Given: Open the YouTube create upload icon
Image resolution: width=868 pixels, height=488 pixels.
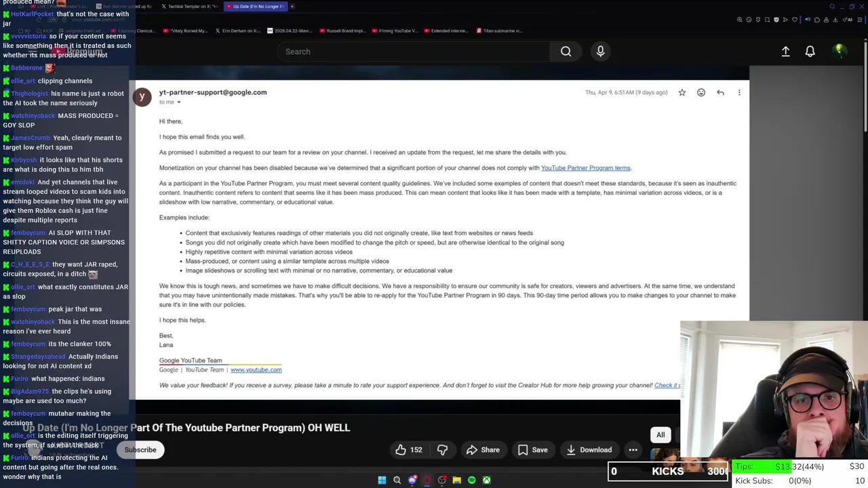Looking at the screenshot, I should (x=785, y=52).
